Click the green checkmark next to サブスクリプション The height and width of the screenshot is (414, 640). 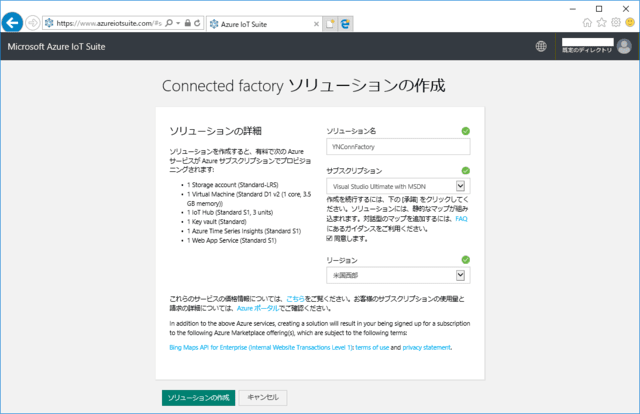click(x=465, y=171)
